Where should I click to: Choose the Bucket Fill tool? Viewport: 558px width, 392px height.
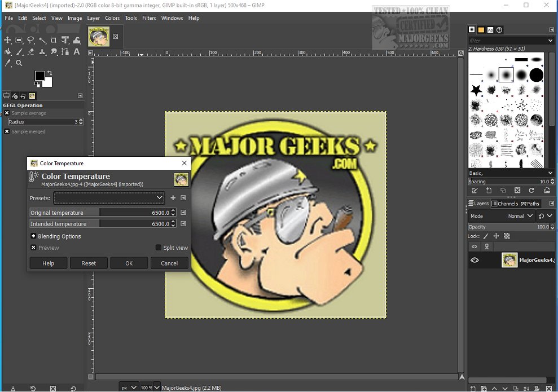tap(8, 52)
